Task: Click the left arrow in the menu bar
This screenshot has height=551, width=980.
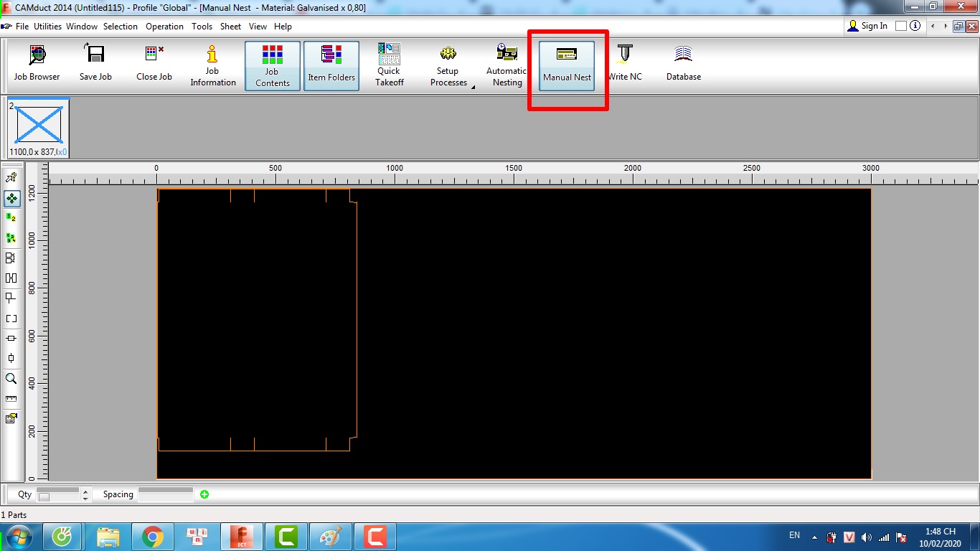Action: tap(933, 26)
